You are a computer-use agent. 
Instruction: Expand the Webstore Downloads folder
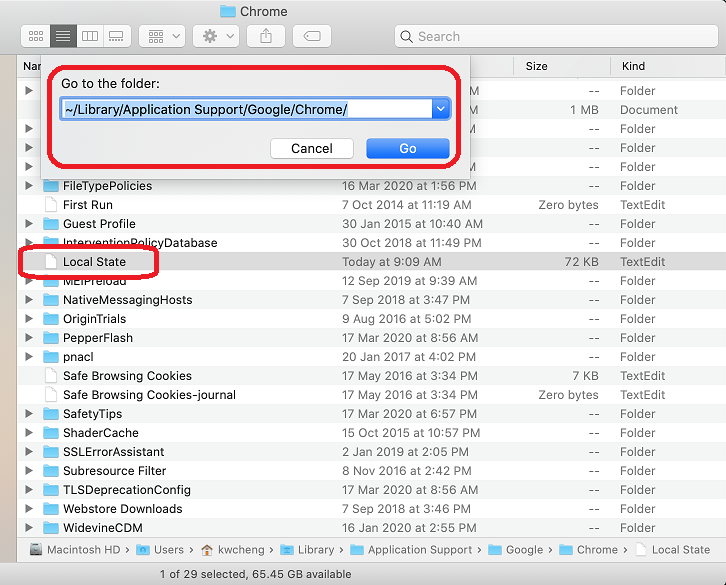29,509
